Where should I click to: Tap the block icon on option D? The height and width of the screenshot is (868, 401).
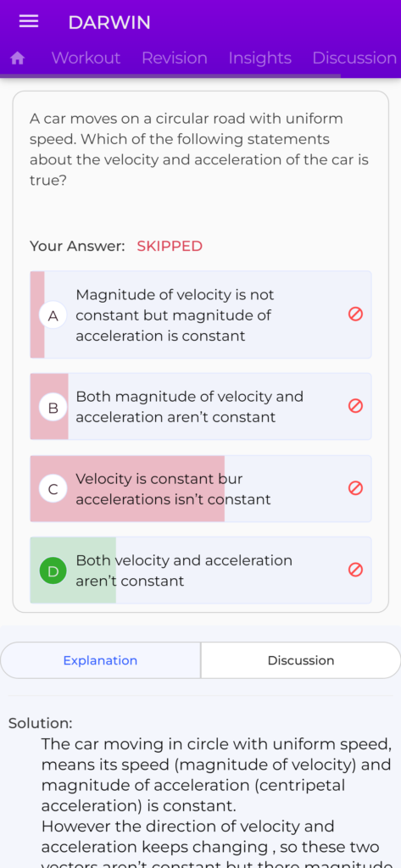[355, 570]
